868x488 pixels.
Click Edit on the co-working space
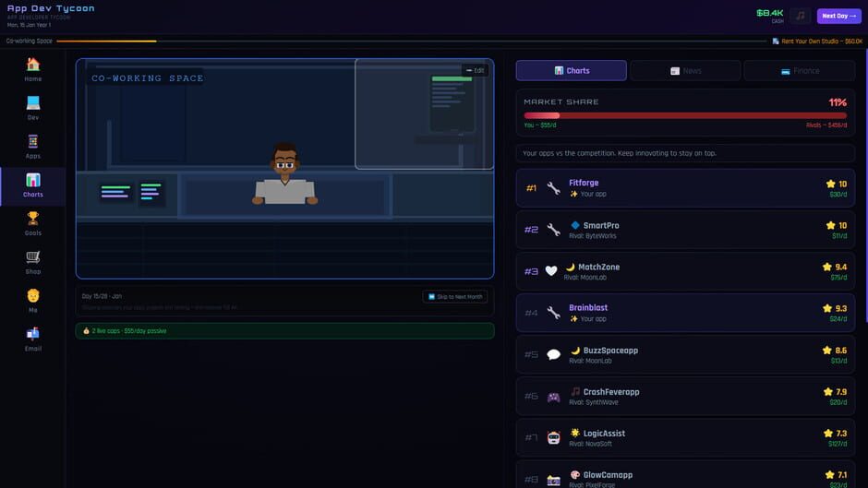pos(475,70)
